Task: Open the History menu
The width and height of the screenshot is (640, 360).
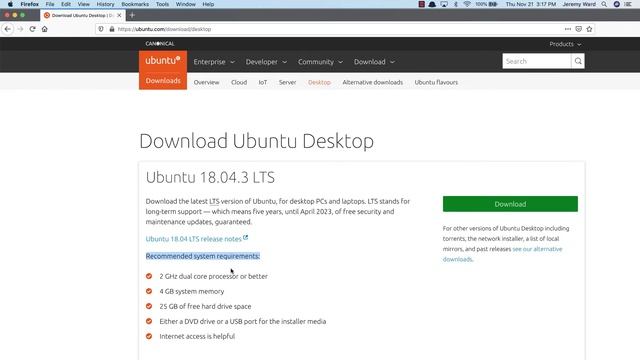Action: 105,4
